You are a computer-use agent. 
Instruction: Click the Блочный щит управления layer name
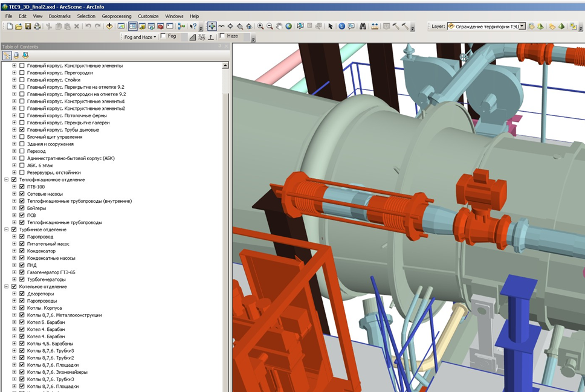point(54,137)
